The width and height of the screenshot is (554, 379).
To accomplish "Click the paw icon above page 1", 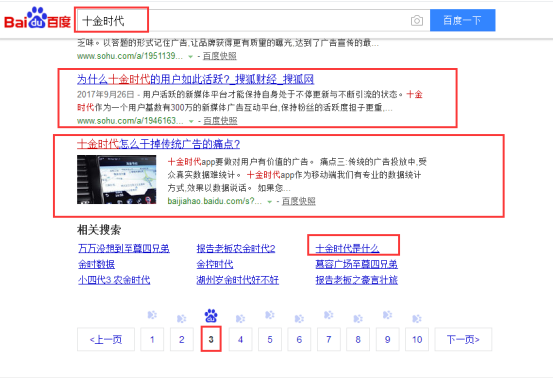I will pos(152,315).
